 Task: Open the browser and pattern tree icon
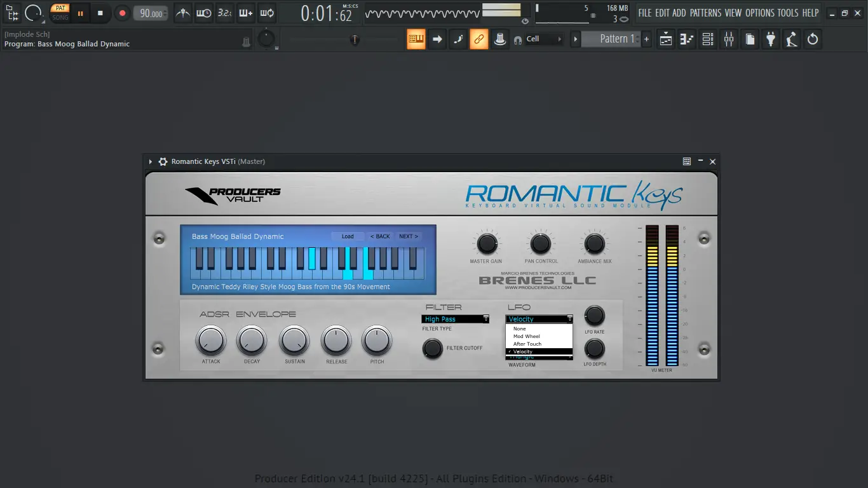12,13
